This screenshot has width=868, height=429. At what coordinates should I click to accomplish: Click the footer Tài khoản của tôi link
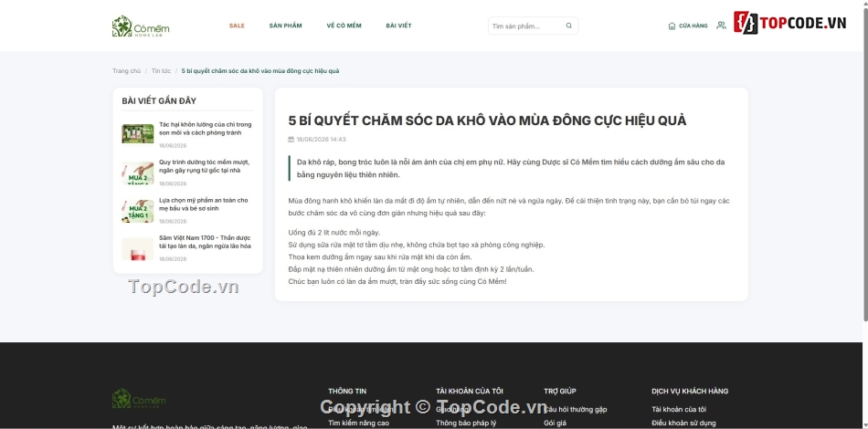point(679,410)
